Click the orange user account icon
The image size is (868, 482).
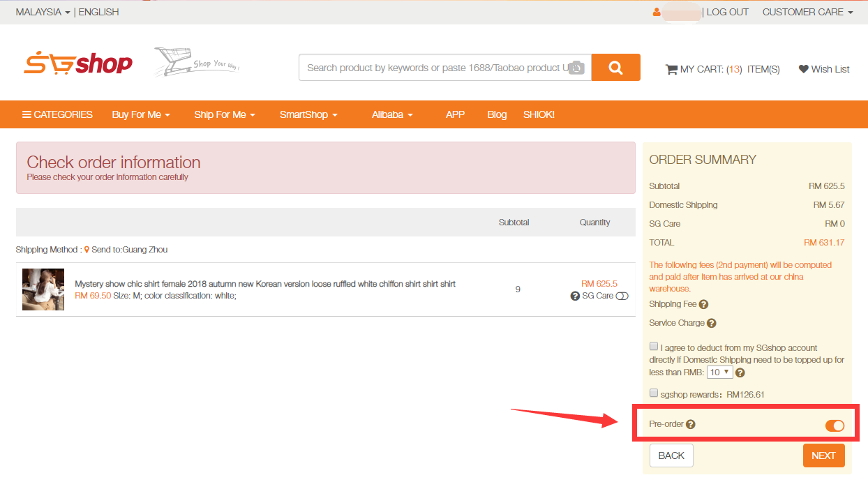click(657, 12)
